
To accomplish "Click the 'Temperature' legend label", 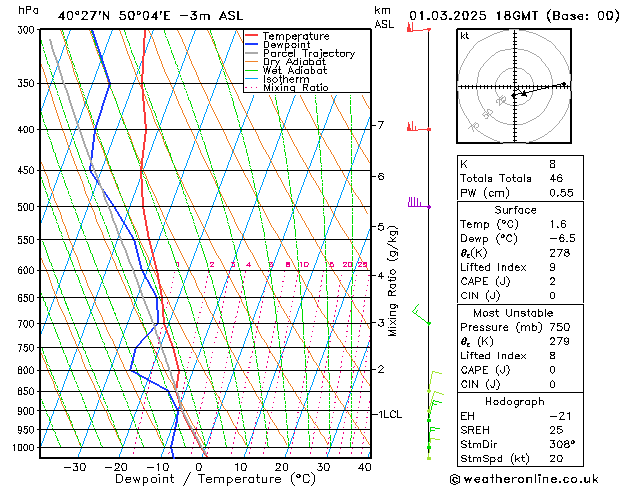I will click(296, 36).
